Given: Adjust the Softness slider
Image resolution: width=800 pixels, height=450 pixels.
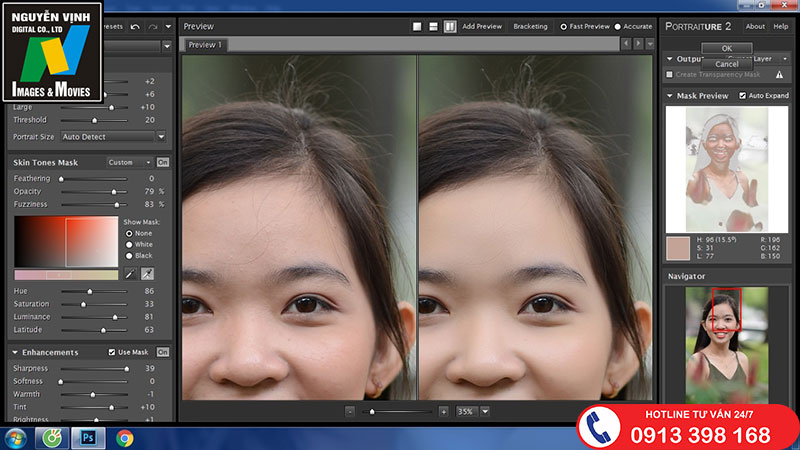Looking at the screenshot, I should coord(94,382).
